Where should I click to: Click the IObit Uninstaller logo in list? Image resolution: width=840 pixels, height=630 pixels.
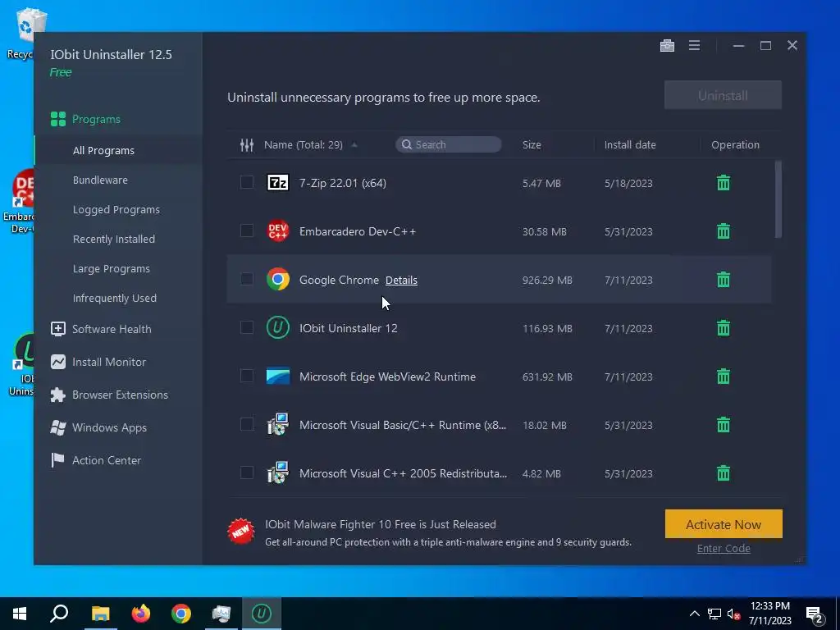[277, 328]
